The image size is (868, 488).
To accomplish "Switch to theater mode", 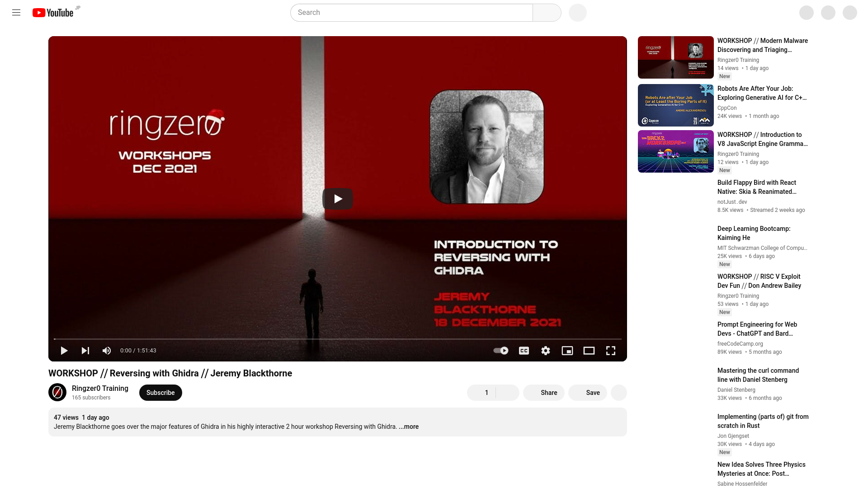I will (589, 351).
